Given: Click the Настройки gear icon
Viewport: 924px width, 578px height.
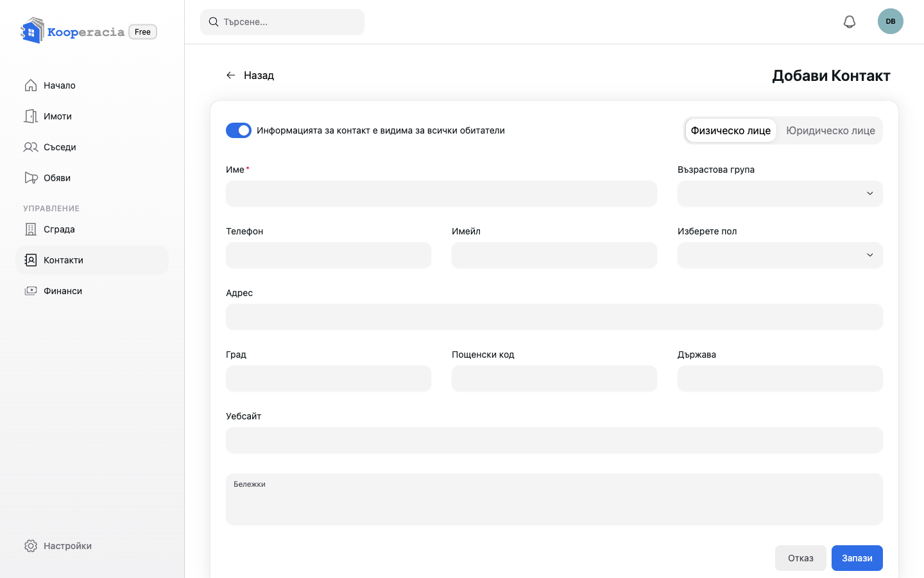Looking at the screenshot, I should tap(31, 546).
